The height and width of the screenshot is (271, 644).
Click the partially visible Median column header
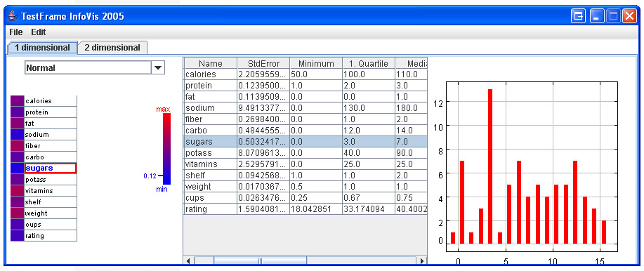411,63
